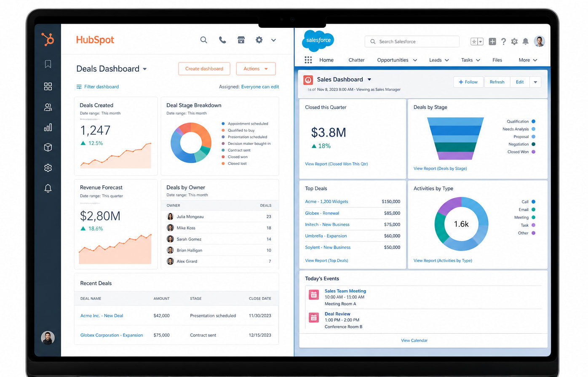Click the Salesforce global actions plus icon
The width and height of the screenshot is (588, 377).
492,41
